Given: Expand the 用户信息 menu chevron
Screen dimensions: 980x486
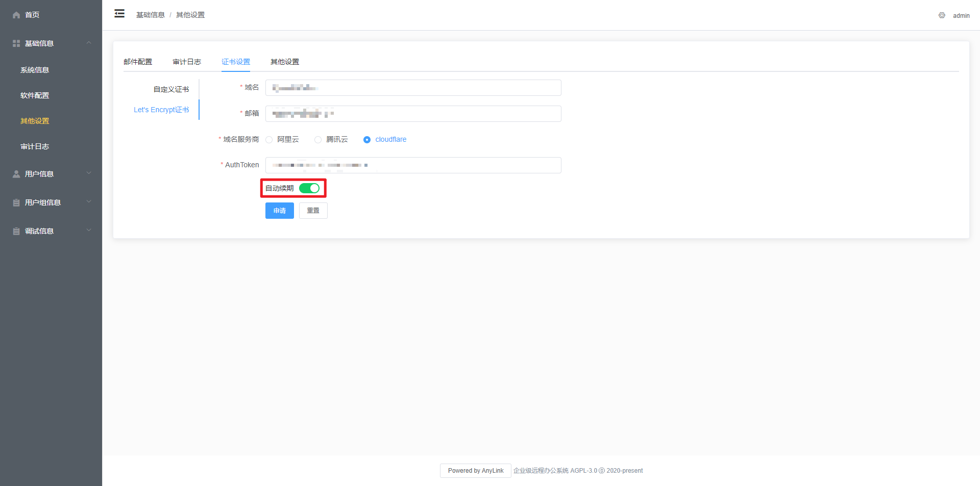Looking at the screenshot, I should (x=89, y=173).
